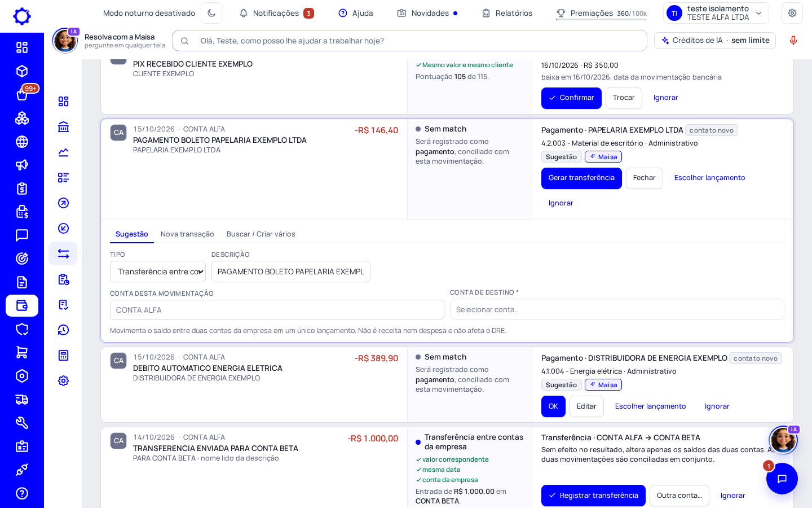Open the megaphone marketing icon in the blue sidebar
Image resolution: width=812 pixels, height=508 pixels.
tap(22, 165)
